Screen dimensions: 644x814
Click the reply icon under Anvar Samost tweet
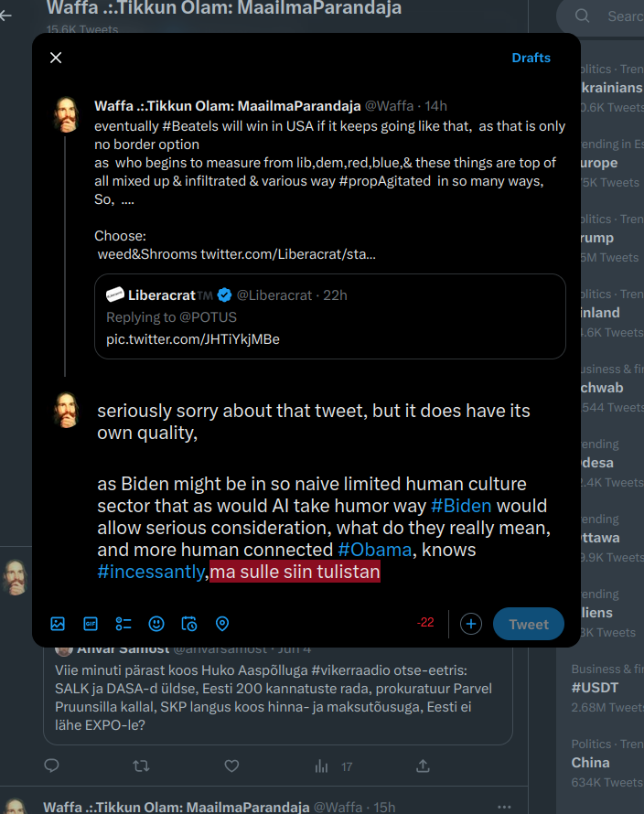point(52,766)
